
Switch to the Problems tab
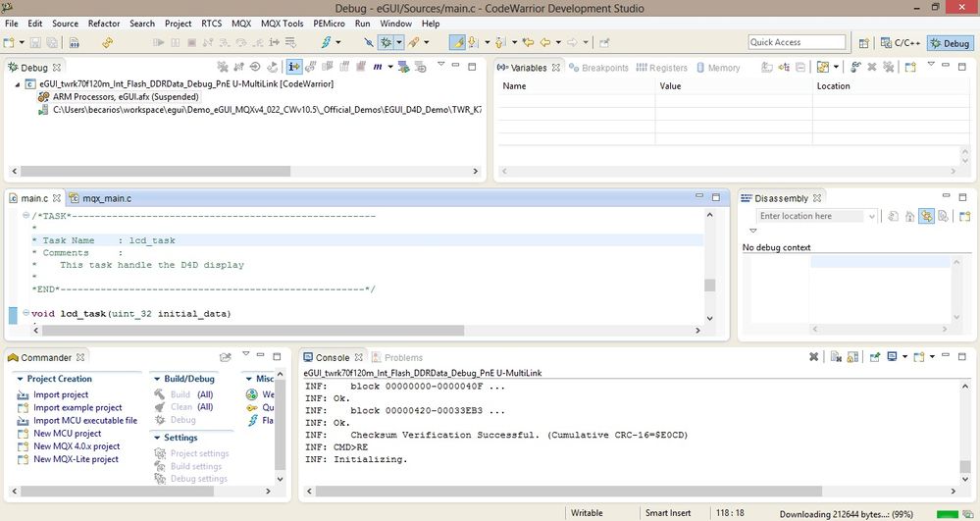[397, 357]
